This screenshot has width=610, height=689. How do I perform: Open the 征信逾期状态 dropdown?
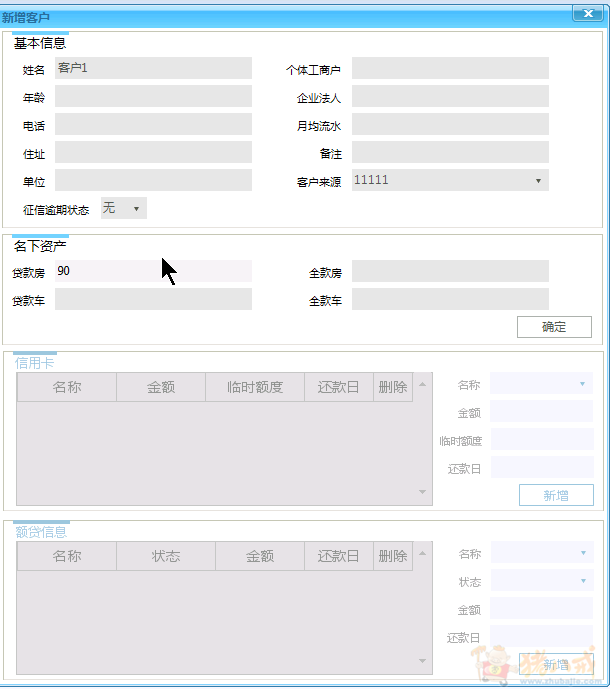124,208
